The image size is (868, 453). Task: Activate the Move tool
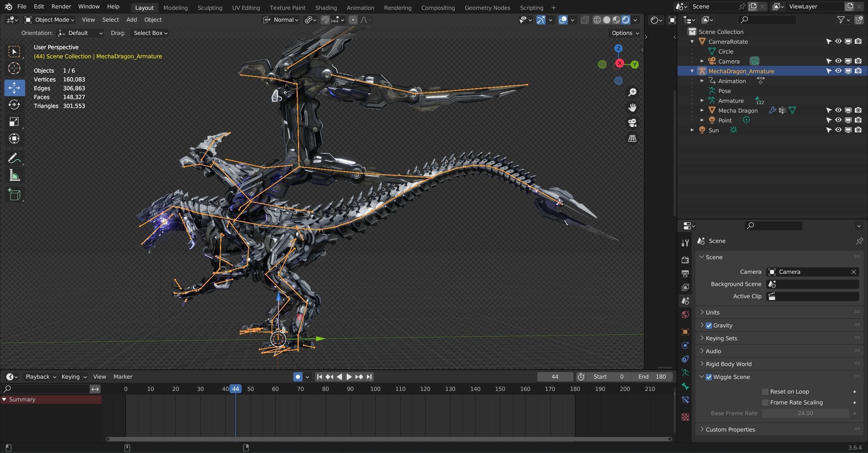click(14, 88)
